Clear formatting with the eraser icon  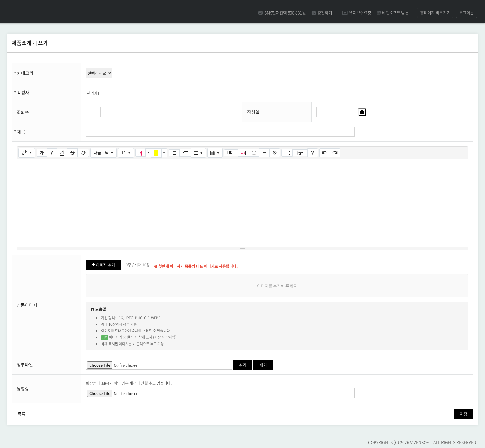pyautogui.click(x=83, y=153)
